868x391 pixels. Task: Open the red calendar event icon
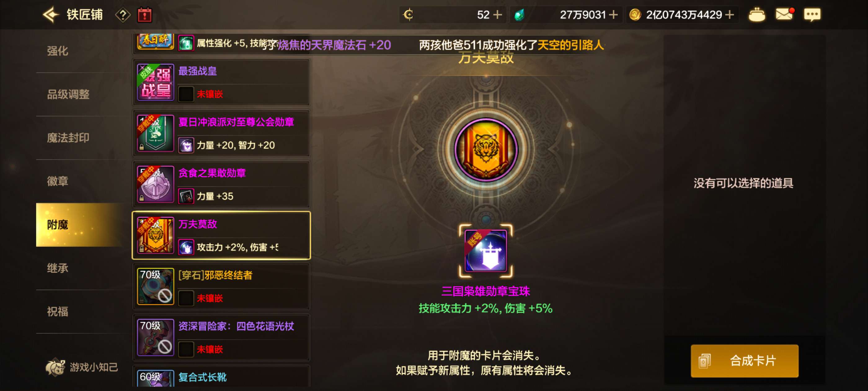coord(144,15)
